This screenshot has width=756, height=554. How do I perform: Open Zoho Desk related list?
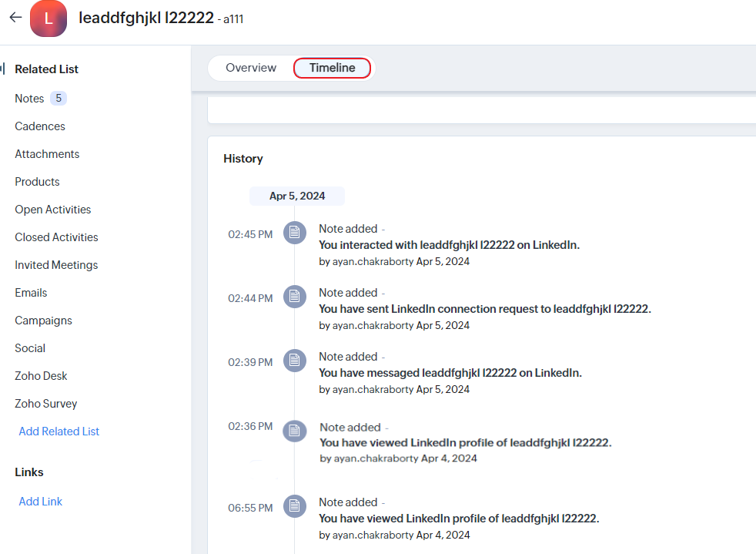[x=41, y=376]
